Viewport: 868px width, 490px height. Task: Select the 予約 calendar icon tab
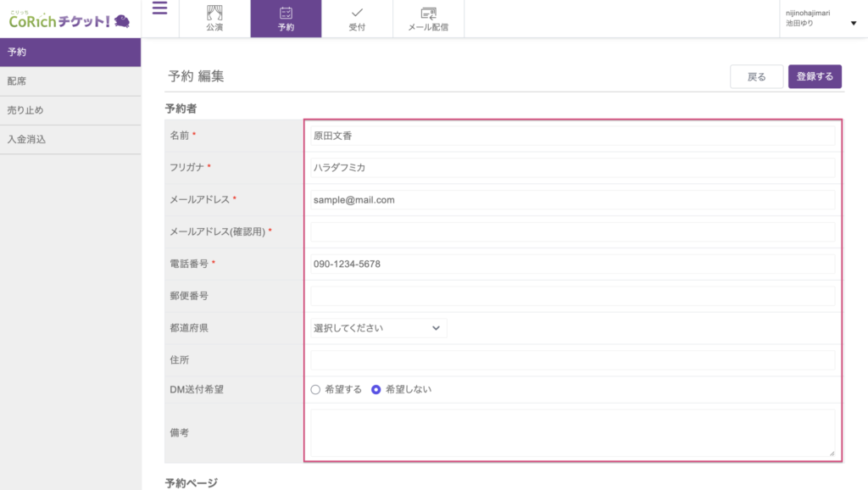[286, 19]
